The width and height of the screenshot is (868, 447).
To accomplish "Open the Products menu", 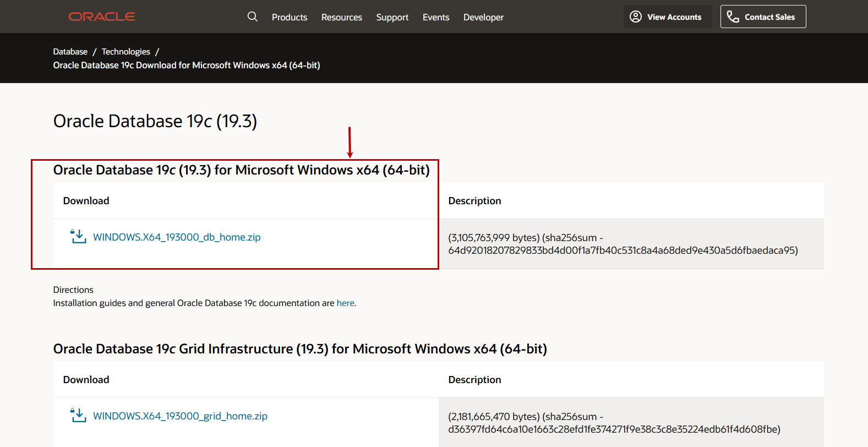I will coord(290,18).
